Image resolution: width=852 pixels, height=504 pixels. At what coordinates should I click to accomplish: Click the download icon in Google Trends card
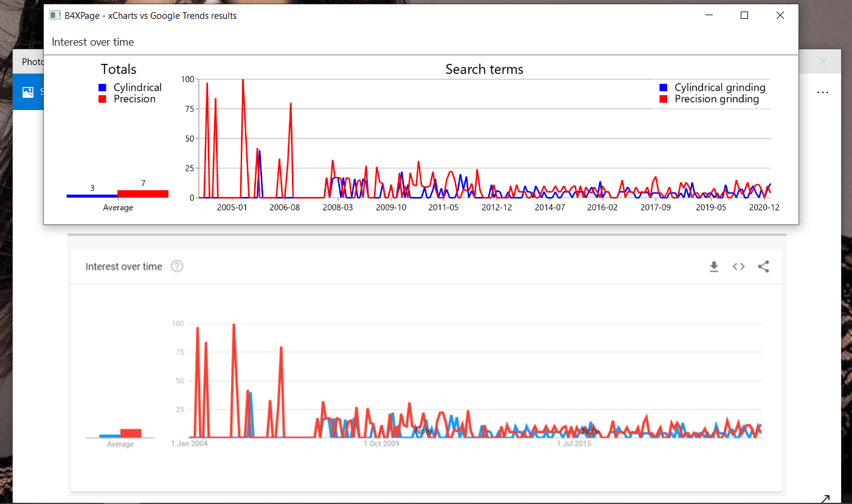click(x=714, y=266)
